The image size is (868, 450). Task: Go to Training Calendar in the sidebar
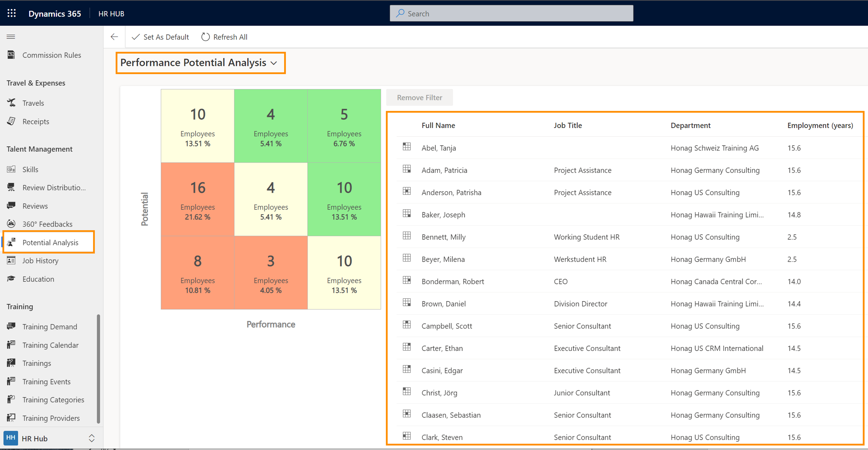tap(50, 345)
